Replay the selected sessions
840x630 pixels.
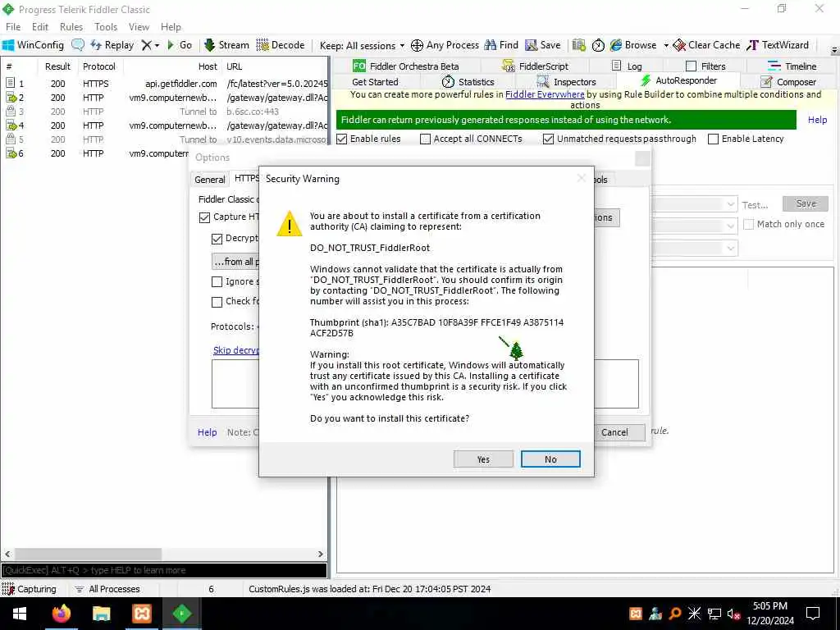pyautogui.click(x=112, y=45)
